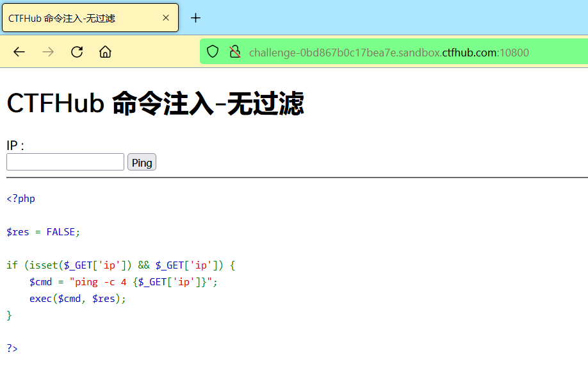
Task: Click the forward navigation arrow
Action: coord(48,52)
